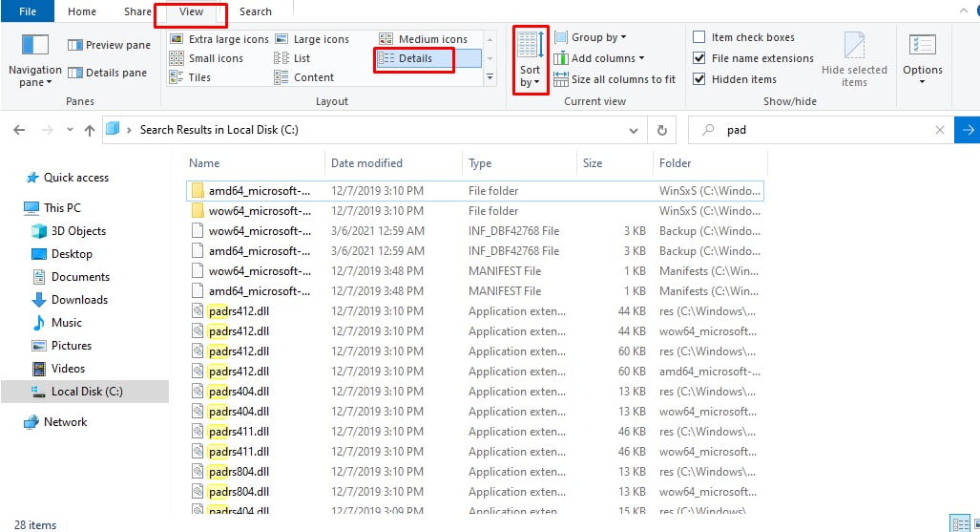Switch to the Share ribbon tab
Screen dimensions: 980x532
pos(137,11)
